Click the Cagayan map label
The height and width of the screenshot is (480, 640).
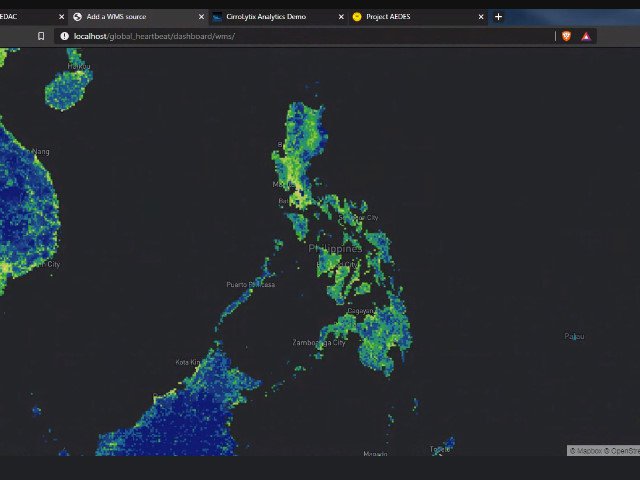click(360, 311)
